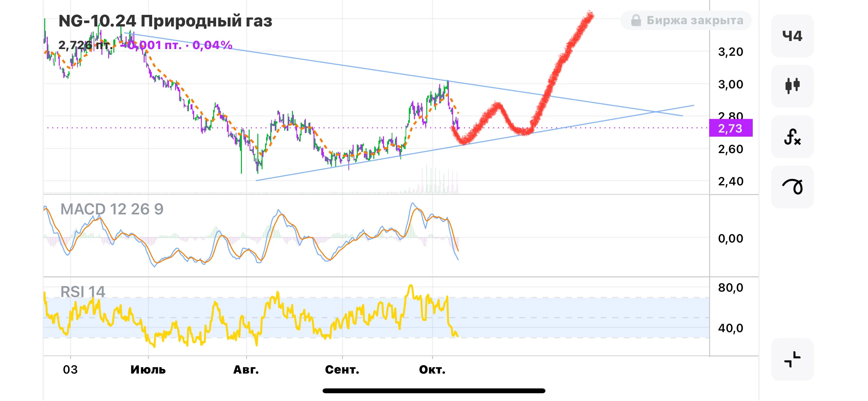Click the 3,00 price axis value
868x401 pixels.
click(730, 84)
